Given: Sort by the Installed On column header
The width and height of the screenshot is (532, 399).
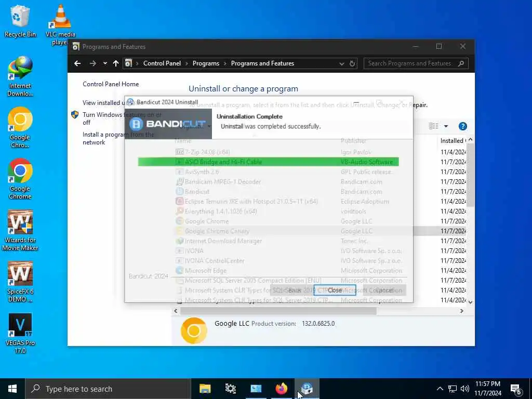Looking at the screenshot, I should pyautogui.click(x=453, y=140).
